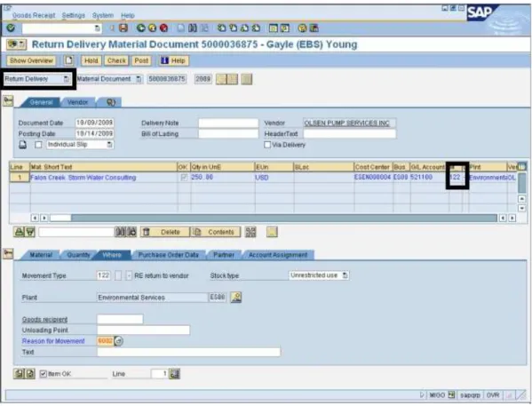Viewport: 532px width, 406px height.
Task: Click the HeaderText input field
Action: [x=349, y=134]
